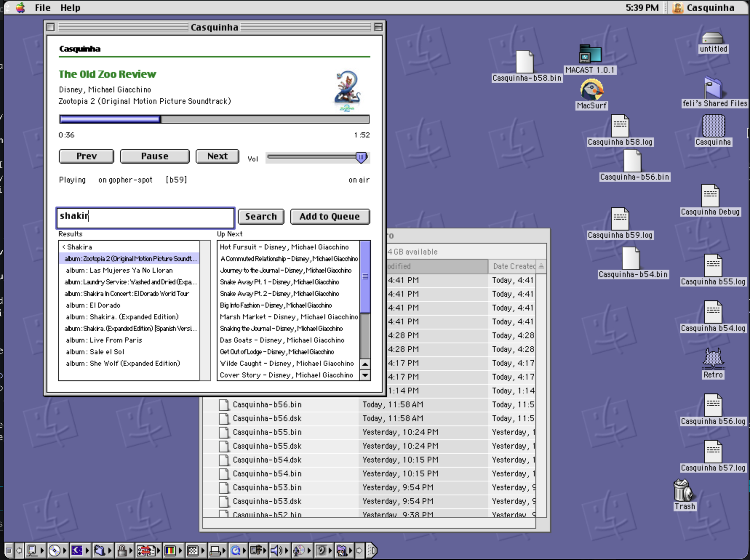This screenshot has height=560, width=750.
Task: Click the Search button
Action: click(x=261, y=217)
